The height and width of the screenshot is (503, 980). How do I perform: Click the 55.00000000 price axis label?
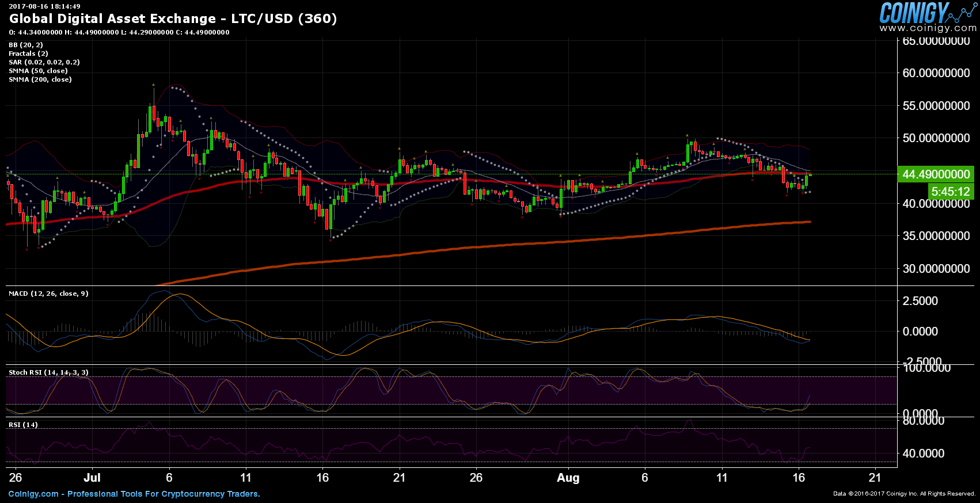coord(936,106)
